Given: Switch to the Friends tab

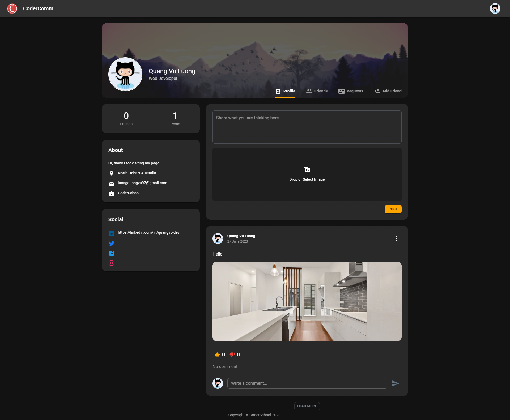Looking at the screenshot, I should click(x=317, y=91).
